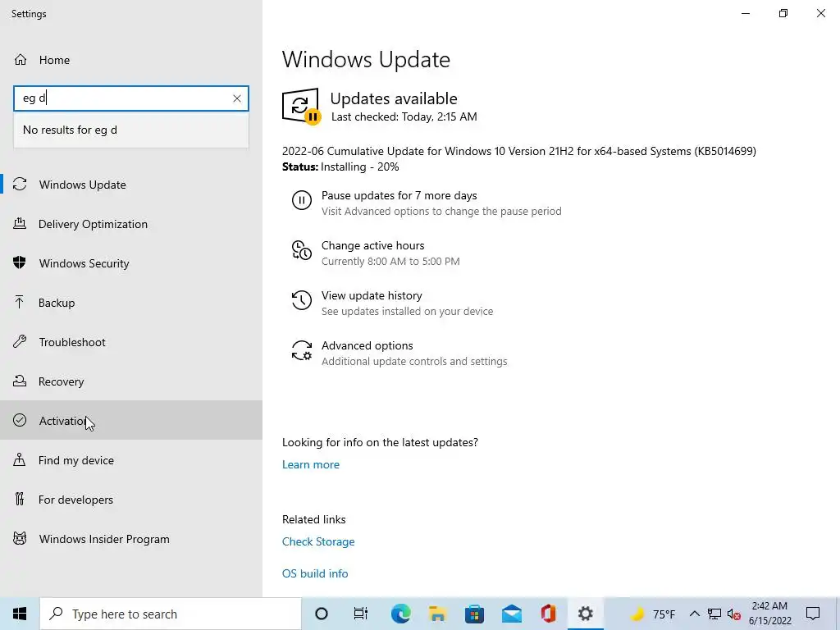The height and width of the screenshot is (630, 840).
Task: Open the notification center icon
Action: 813,614
